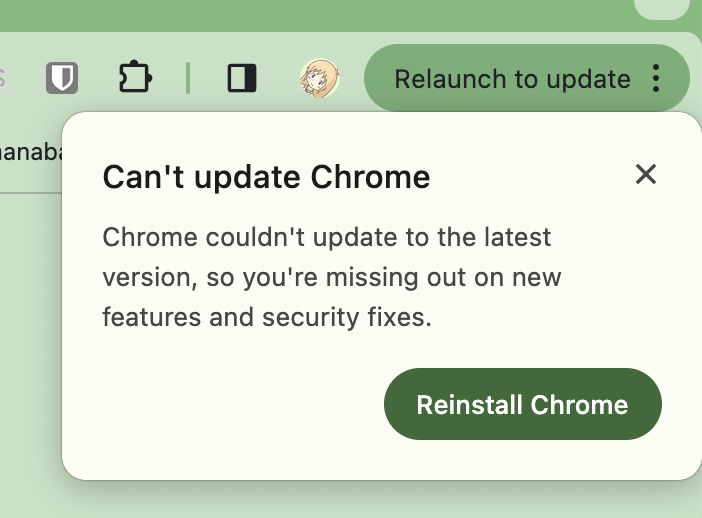702x518 pixels.
Task: Click the Relaunch to update label
Action: 512,78
